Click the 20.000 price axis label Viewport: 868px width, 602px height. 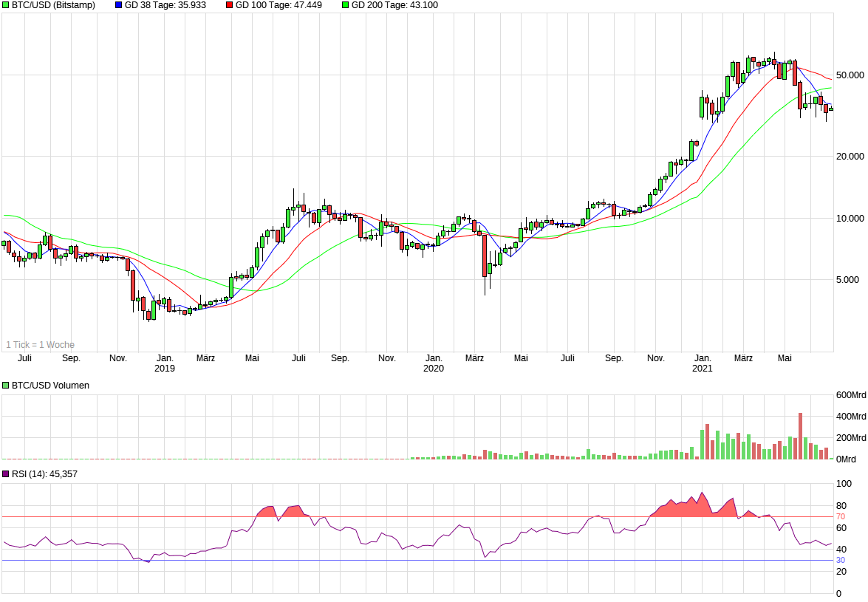[x=850, y=156]
